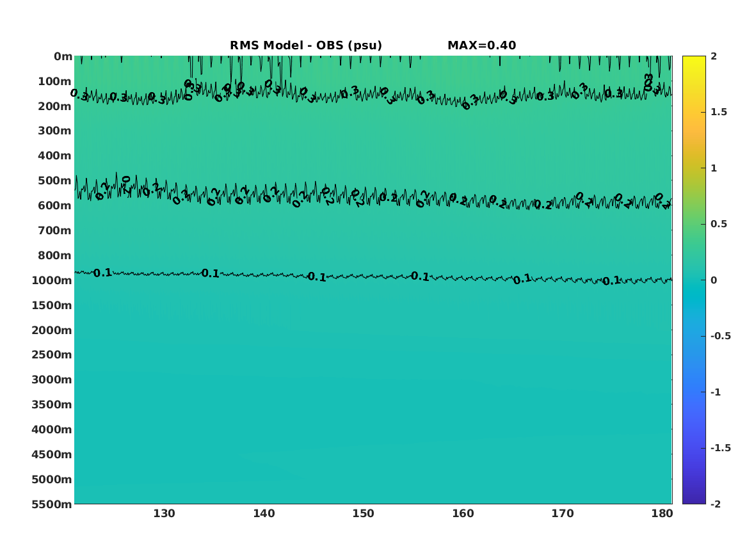747x560 pixels.
Task: Click the '130' x-axis tick label
Action: tap(164, 514)
